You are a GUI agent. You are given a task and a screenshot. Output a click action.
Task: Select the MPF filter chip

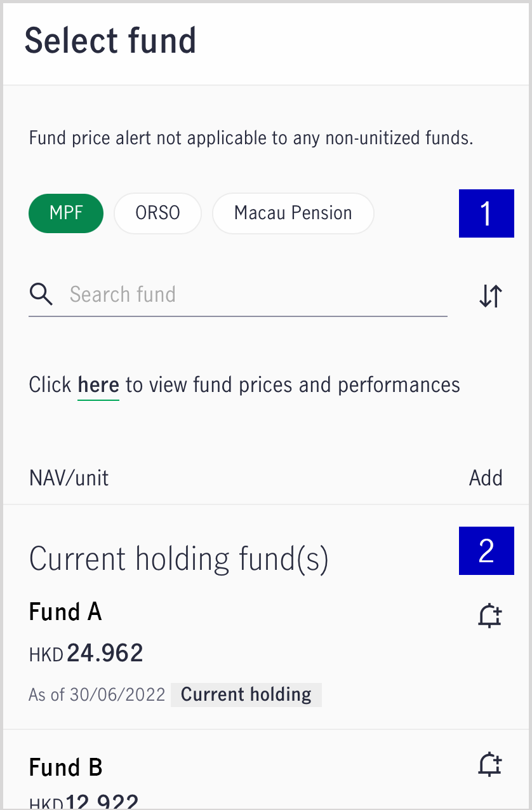point(66,213)
